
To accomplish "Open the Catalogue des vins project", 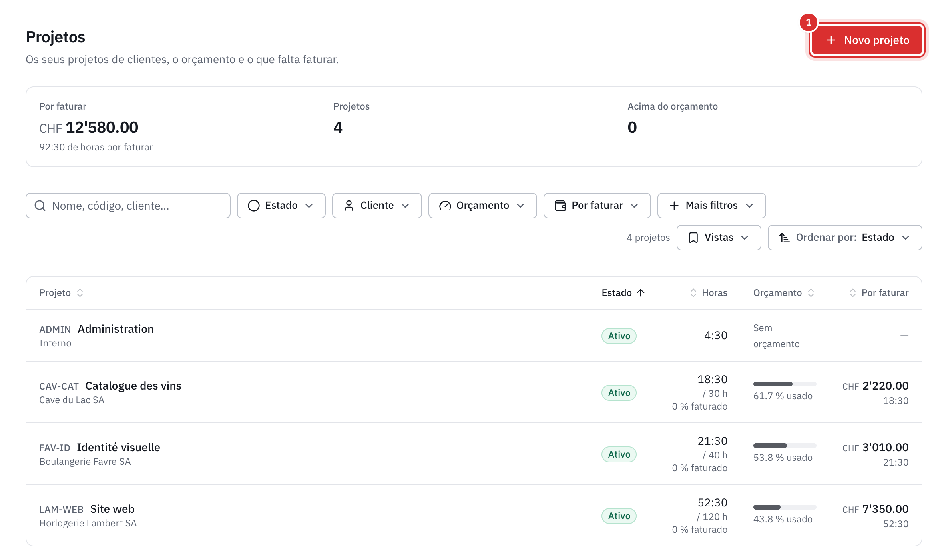I will pos(133,386).
